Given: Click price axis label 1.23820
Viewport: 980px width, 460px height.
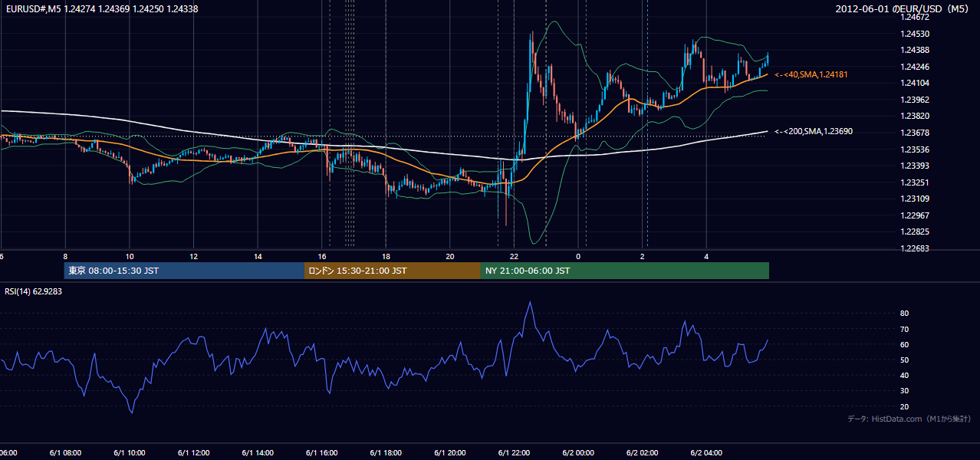Looking at the screenshot, I should pyautogui.click(x=914, y=116).
